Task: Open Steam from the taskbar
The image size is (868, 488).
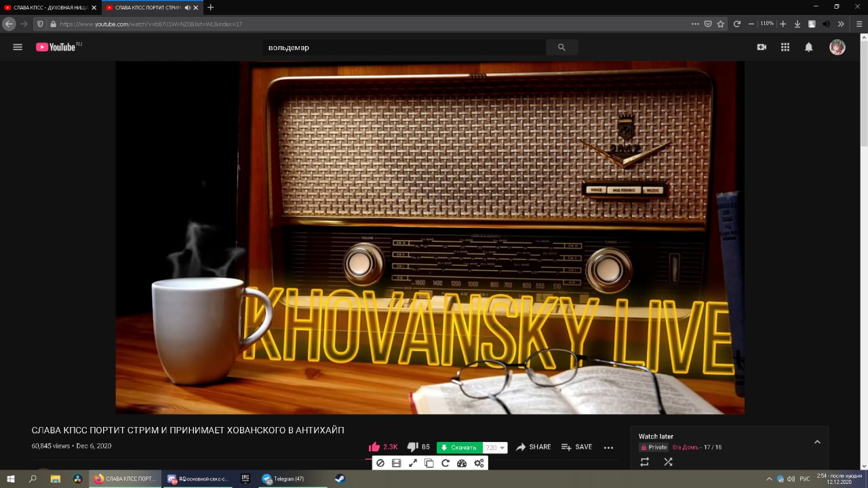Action: [x=340, y=479]
